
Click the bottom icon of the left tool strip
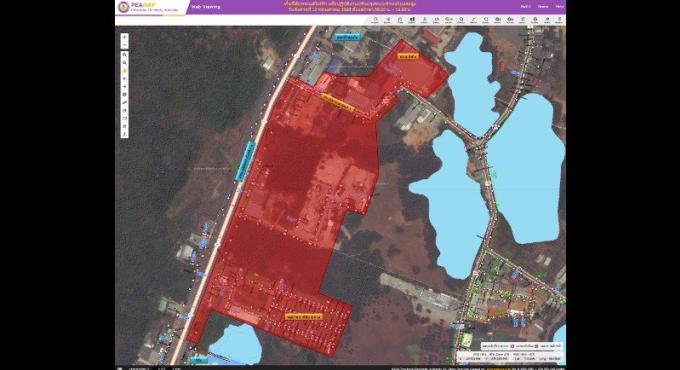[x=124, y=134]
